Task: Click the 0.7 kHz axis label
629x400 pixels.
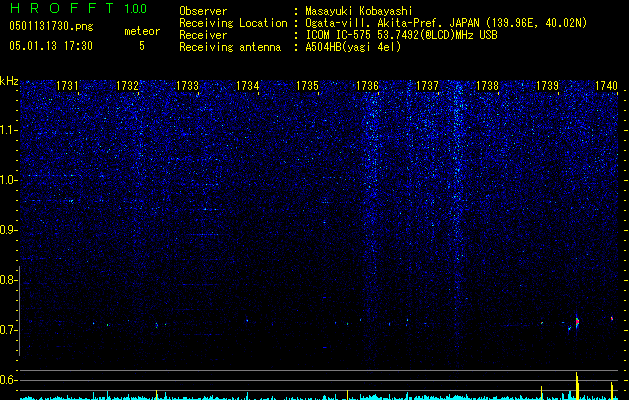Action: (x=9, y=330)
